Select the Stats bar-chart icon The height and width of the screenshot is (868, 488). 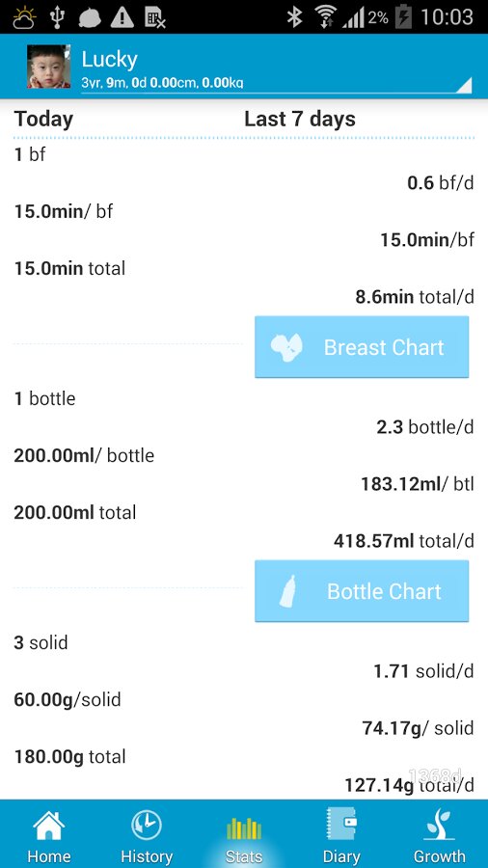pos(244,828)
